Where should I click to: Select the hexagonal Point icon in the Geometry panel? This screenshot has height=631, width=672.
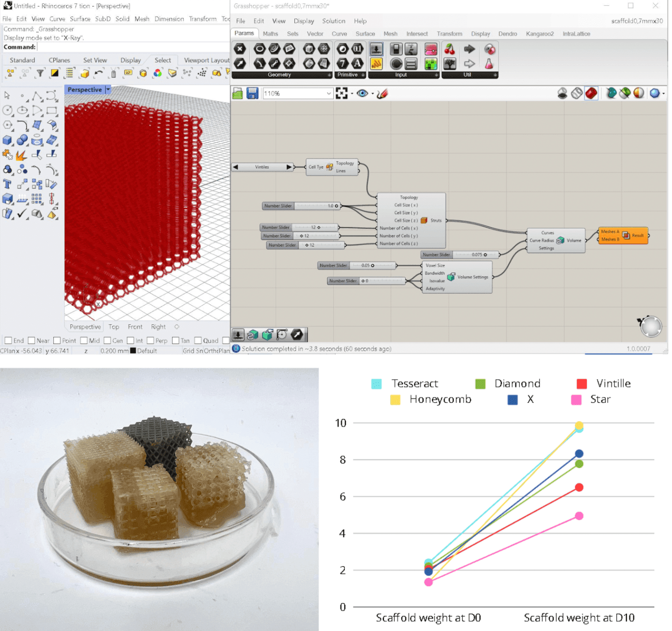(x=240, y=49)
